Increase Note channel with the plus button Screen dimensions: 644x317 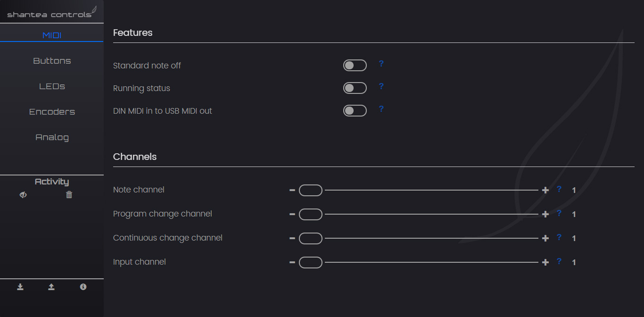click(x=545, y=190)
